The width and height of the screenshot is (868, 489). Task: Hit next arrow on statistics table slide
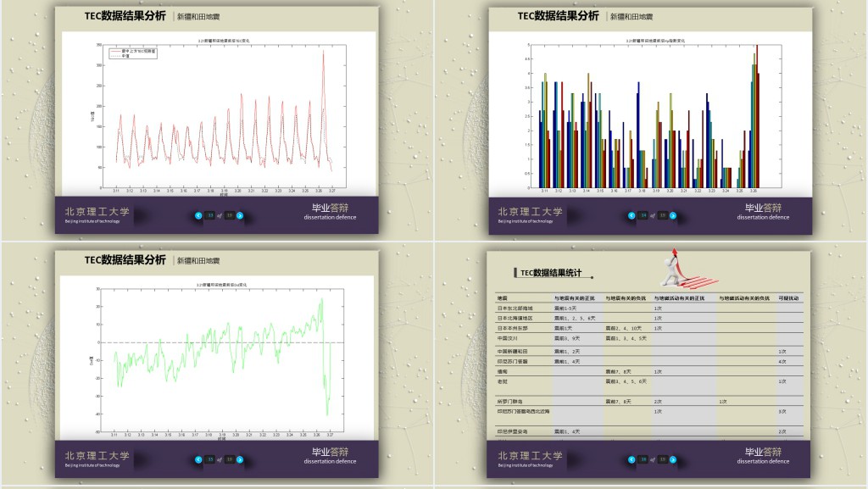pyautogui.click(x=672, y=459)
